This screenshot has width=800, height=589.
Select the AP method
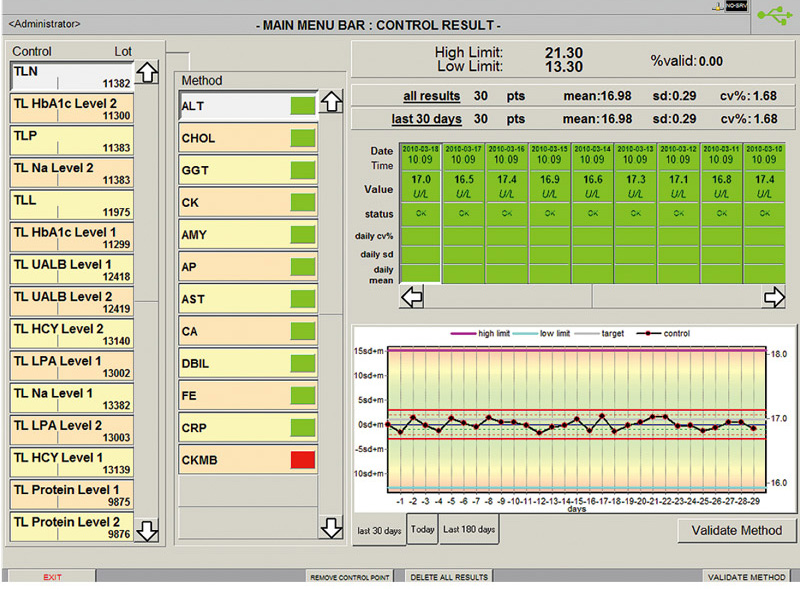point(248,266)
